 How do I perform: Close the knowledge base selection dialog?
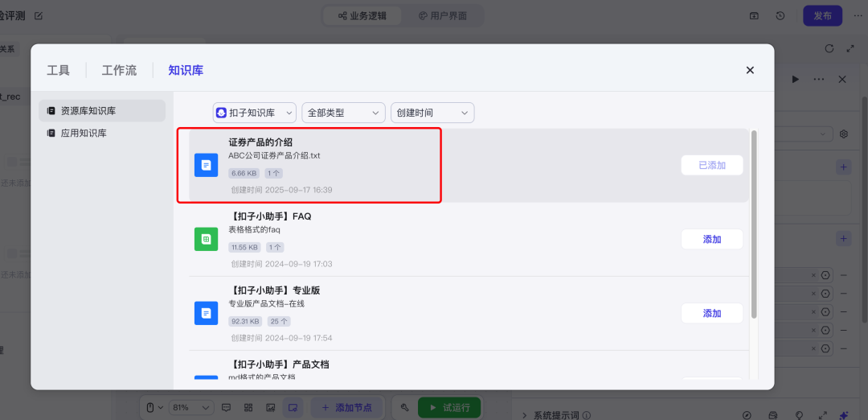[750, 70]
